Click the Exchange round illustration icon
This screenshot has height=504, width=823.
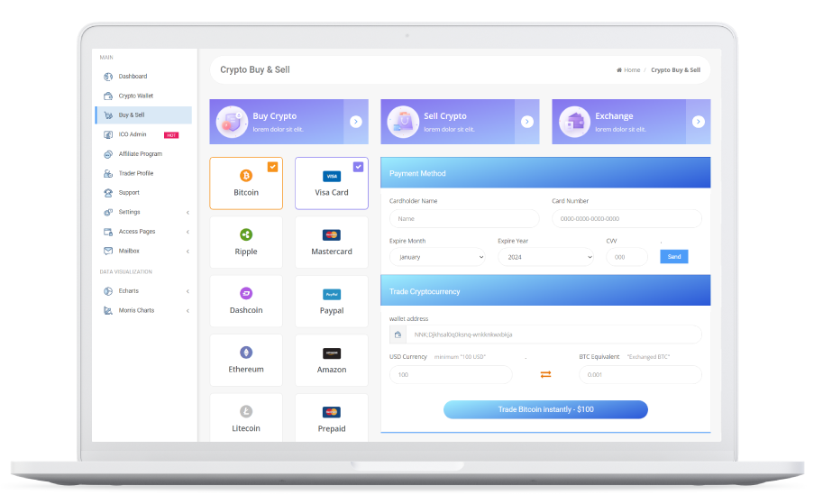[x=575, y=122]
